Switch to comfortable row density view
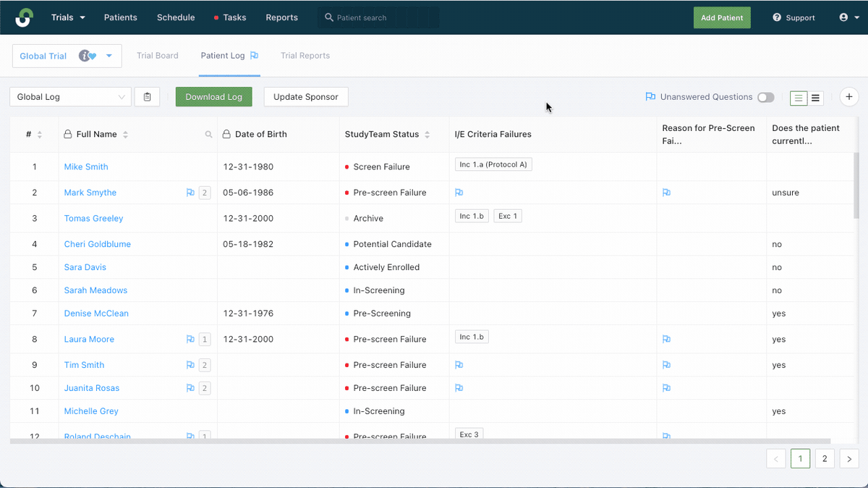Viewport: 868px width, 488px height. [x=799, y=98]
